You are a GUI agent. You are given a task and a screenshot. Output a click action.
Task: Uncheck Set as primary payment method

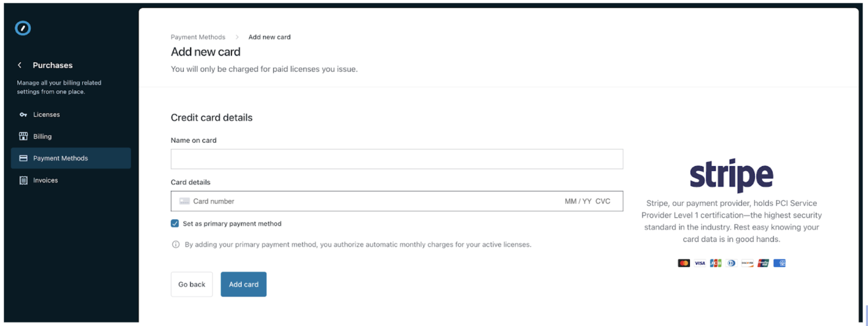pyautogui.click(x=175, y=224)
